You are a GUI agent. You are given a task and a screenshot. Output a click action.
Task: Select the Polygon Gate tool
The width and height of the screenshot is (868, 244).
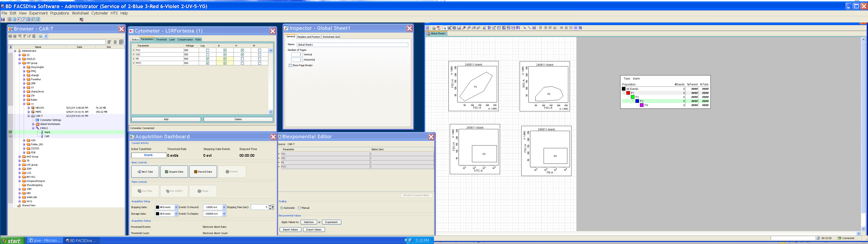coord(485,28)
